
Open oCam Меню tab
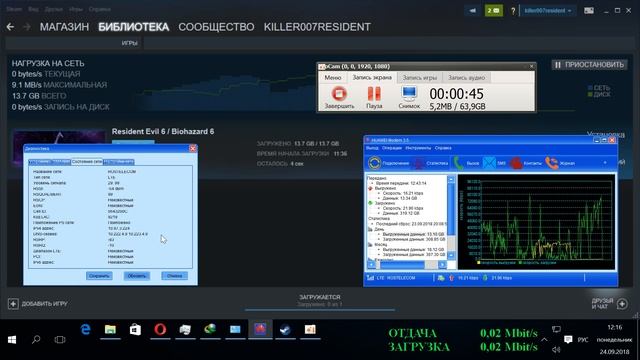pos(333,78)
